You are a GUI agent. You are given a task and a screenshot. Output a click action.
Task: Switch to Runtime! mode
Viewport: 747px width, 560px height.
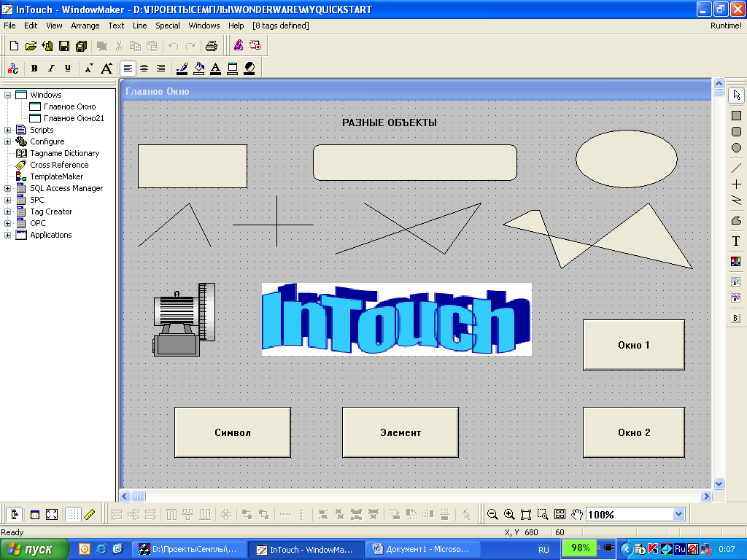pos(726,26)
